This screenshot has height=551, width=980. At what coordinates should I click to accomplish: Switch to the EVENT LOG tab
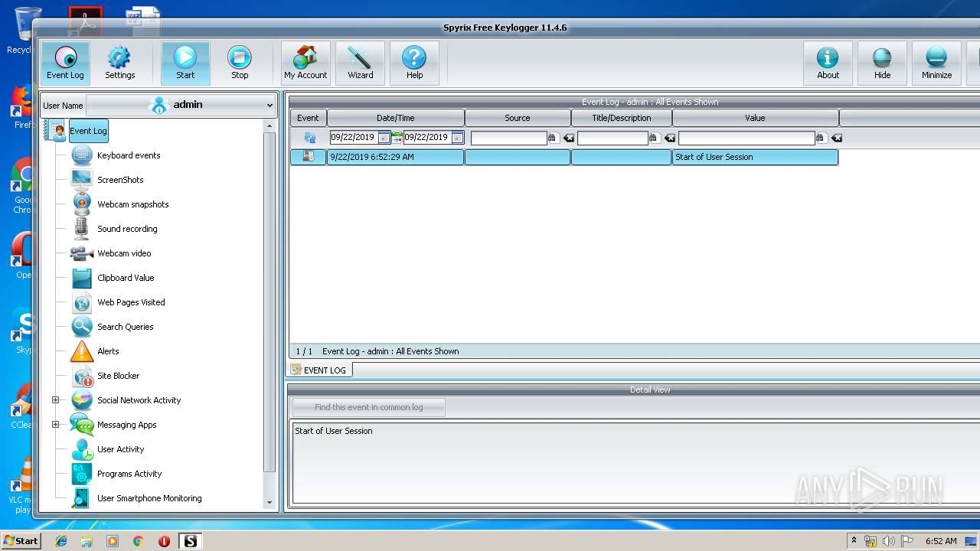pyautogui.click(x=319, y=370)
